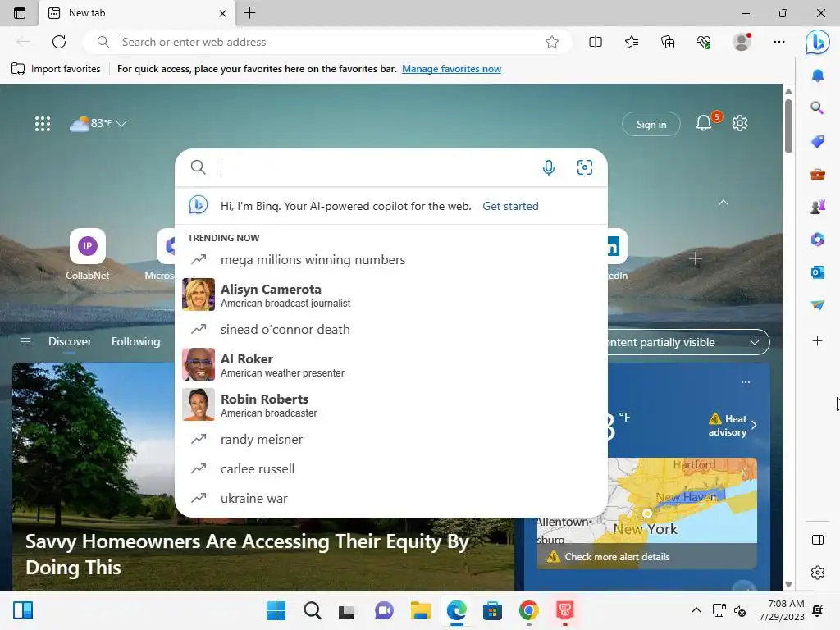The width and height of the screenshot is (840, 630).
Task: Open Browser essentials heart icon
Action: click(704, 42)
